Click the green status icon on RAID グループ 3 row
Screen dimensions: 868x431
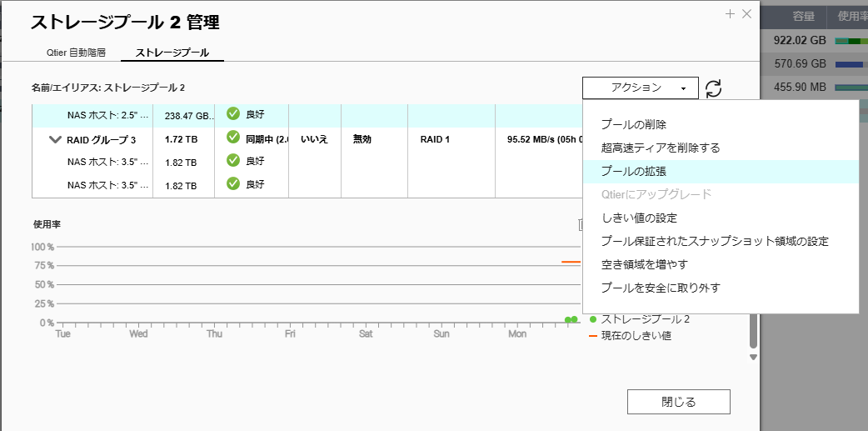coord(233,138)
